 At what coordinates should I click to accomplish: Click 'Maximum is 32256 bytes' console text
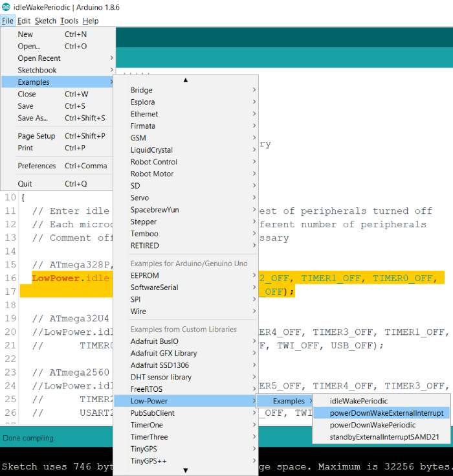(383, 466)
